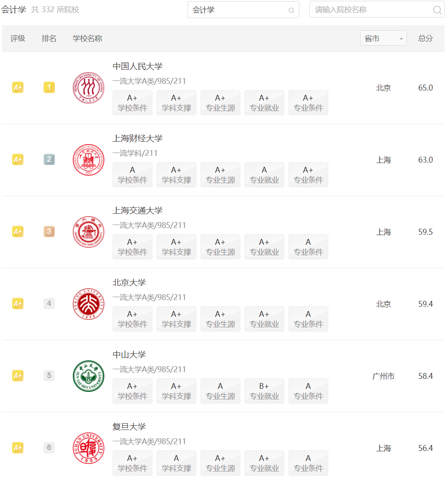Viewport: 448px width, 484px height.
Task: Select the Shanghai Jiao Tong University emblem
Action: (88, 232)
